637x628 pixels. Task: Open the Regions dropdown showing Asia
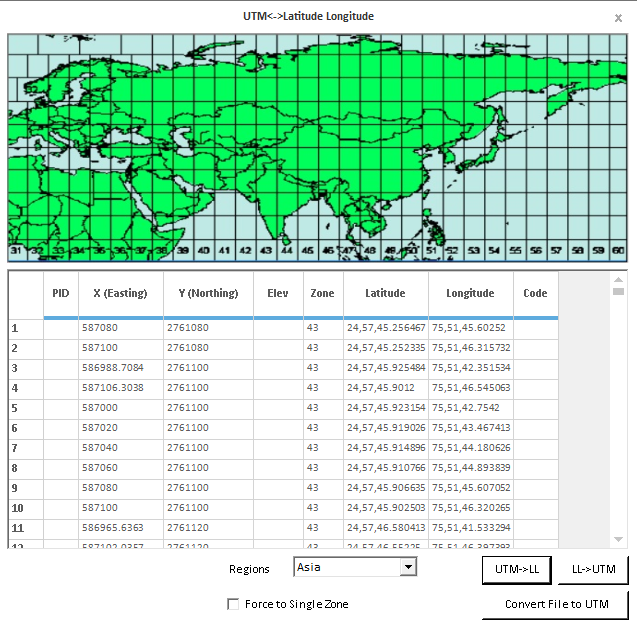click(x=355, y=567)
